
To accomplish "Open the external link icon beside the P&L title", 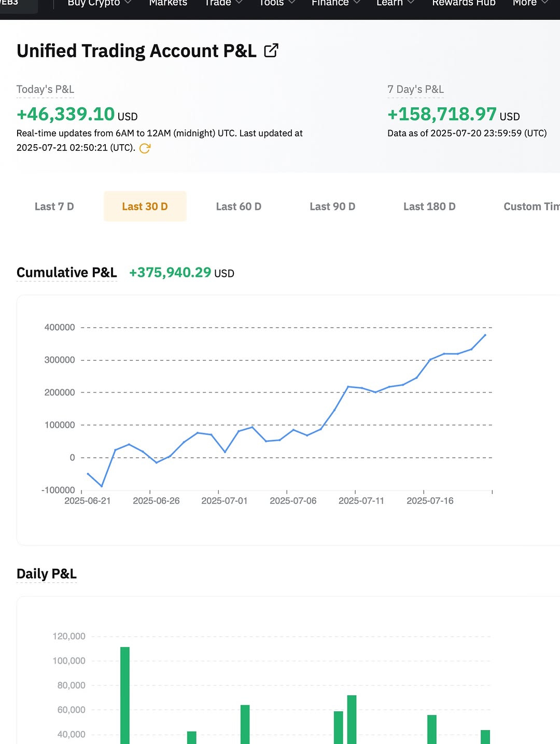I will coord(271,50).
